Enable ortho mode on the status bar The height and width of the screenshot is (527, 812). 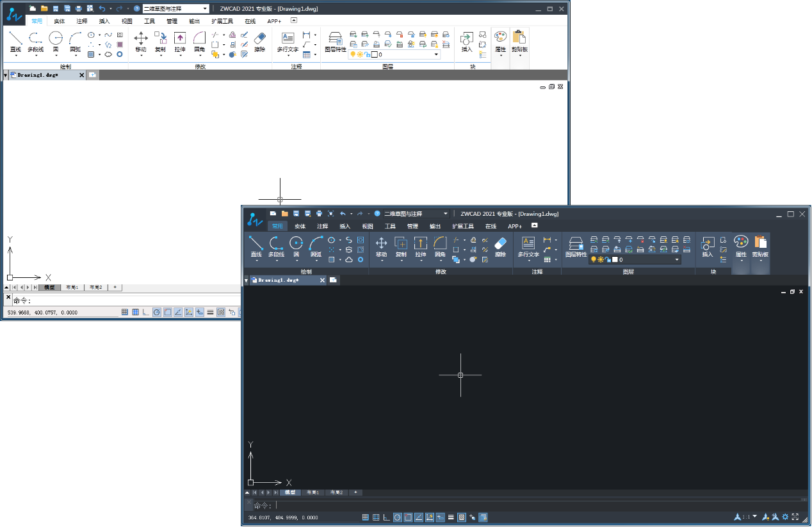[386, 517]
